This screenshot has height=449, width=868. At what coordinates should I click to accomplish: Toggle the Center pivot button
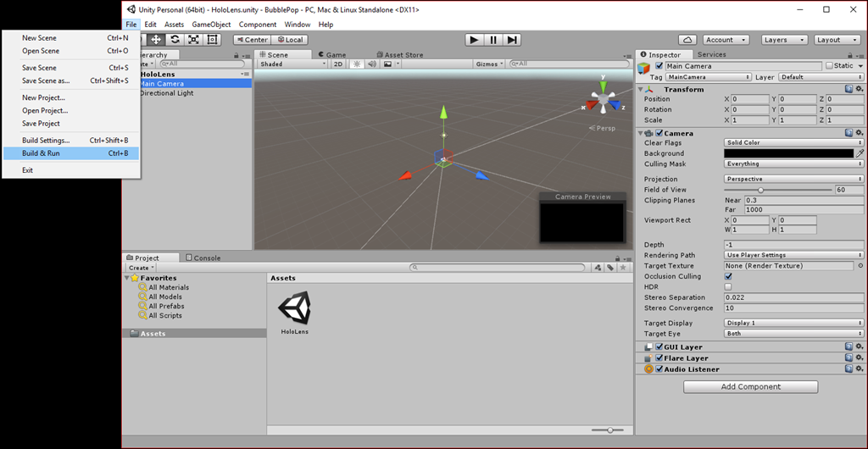(251, 40)
